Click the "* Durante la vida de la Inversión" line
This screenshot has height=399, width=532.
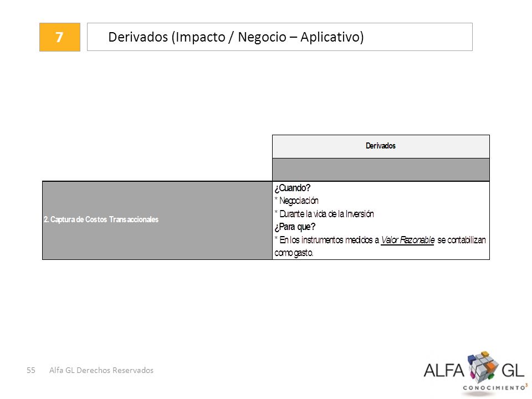[x=324, y=214]
